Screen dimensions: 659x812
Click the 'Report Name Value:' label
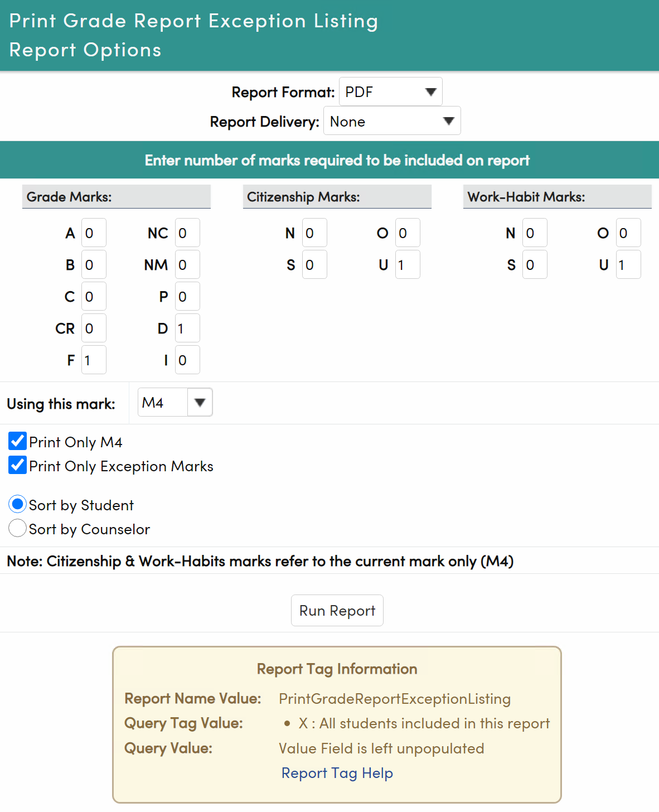click(193, 698)
